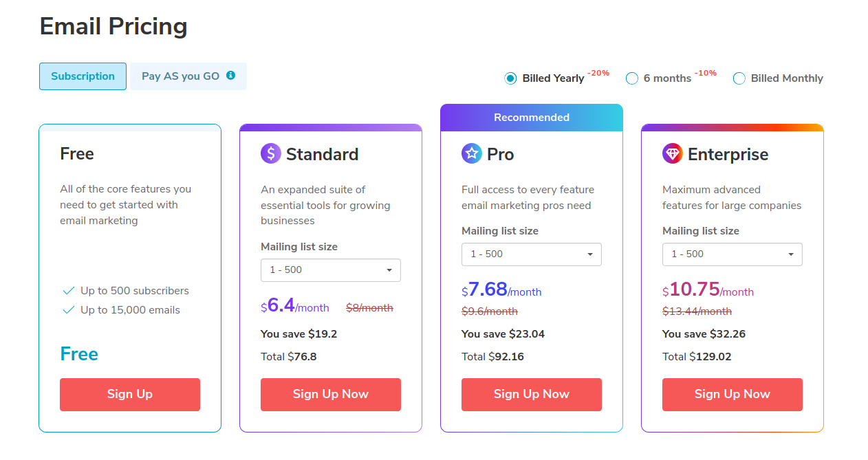The width and height of the screenshot is (868, 460).
Task: Click the checkmark next to Up to 15,000 emails
Action: (69, 310)
